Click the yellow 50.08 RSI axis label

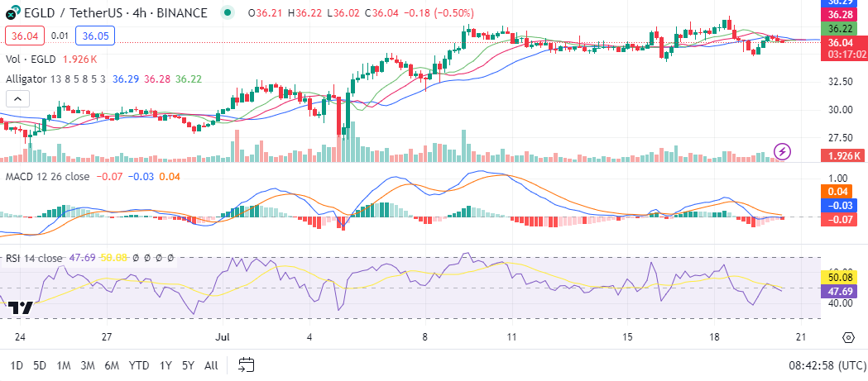[840, 277]
